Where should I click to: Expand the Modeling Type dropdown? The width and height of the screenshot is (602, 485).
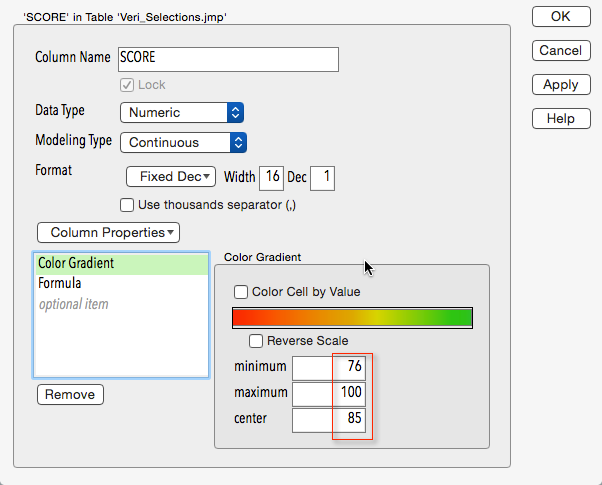click(183, 142)
